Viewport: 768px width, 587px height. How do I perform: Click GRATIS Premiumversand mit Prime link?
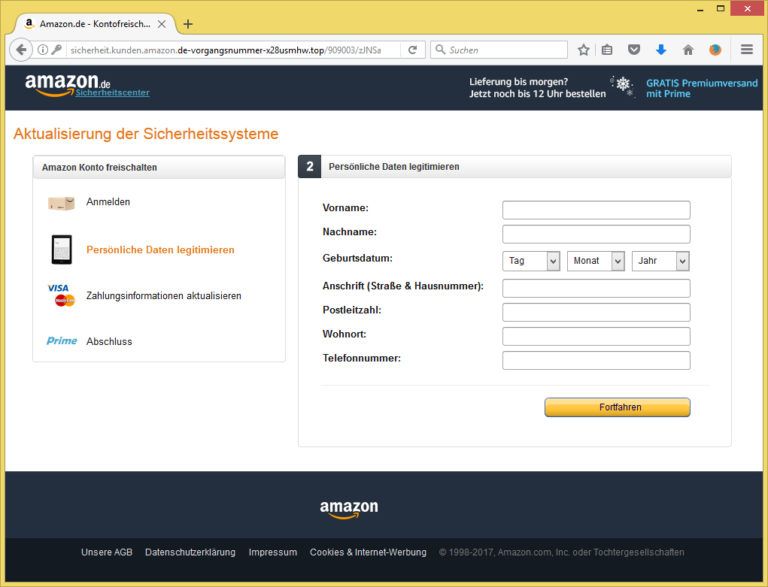click(x=701, y=88)
